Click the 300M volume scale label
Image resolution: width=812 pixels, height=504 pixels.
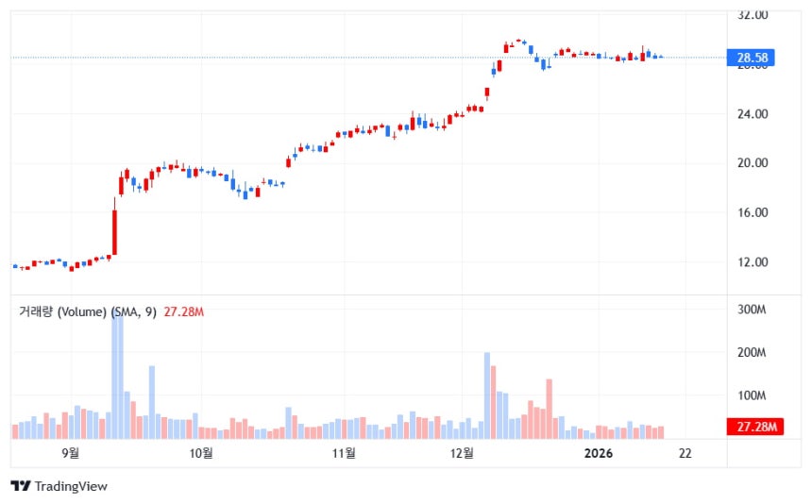pos(752,310)
